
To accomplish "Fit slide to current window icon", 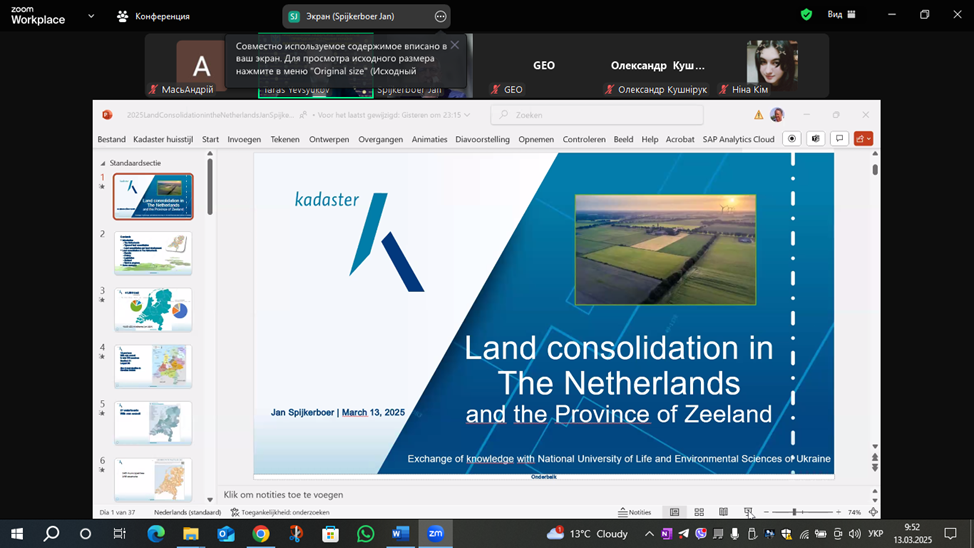I will point(873,512).
